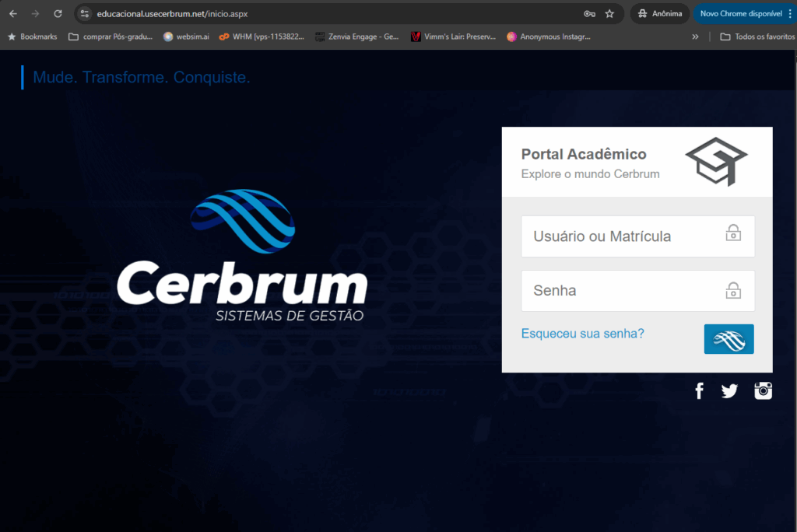Open the WHM vps bookmark
This screenshot has width=797, height=532.
[262, 37]
